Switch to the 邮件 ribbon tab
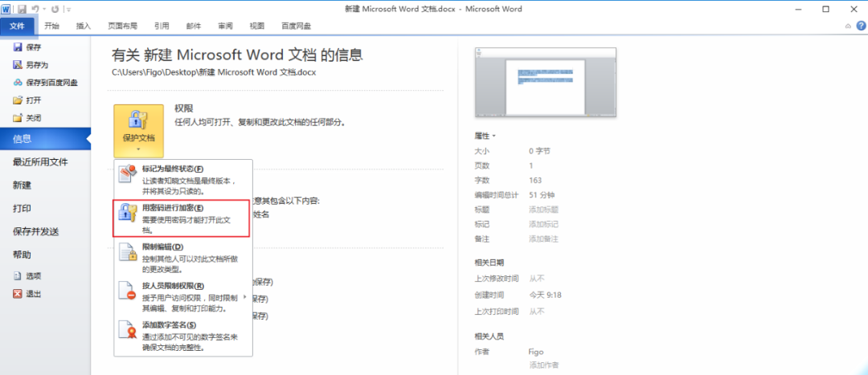Screen dimensions: 868x375 194,26
